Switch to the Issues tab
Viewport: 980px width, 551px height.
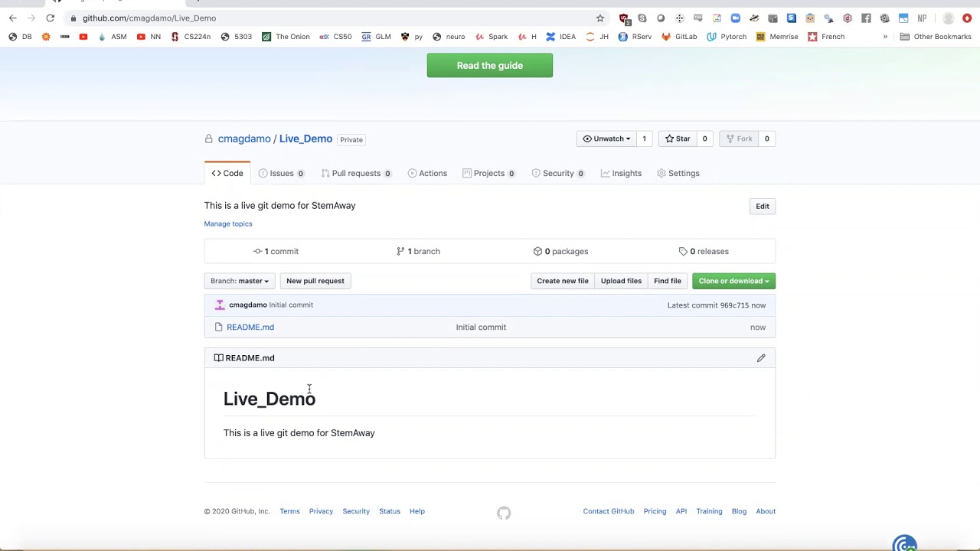click(281, 173)
